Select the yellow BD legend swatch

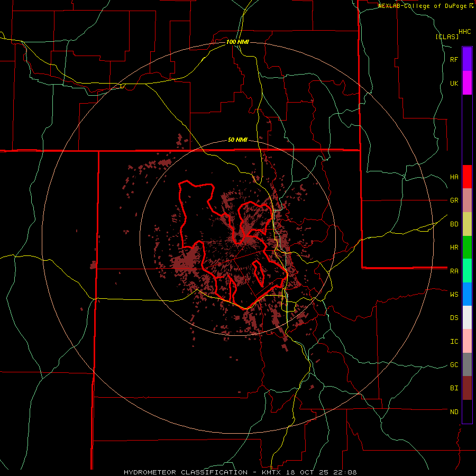pyautogui.click(x=467, y=224)
